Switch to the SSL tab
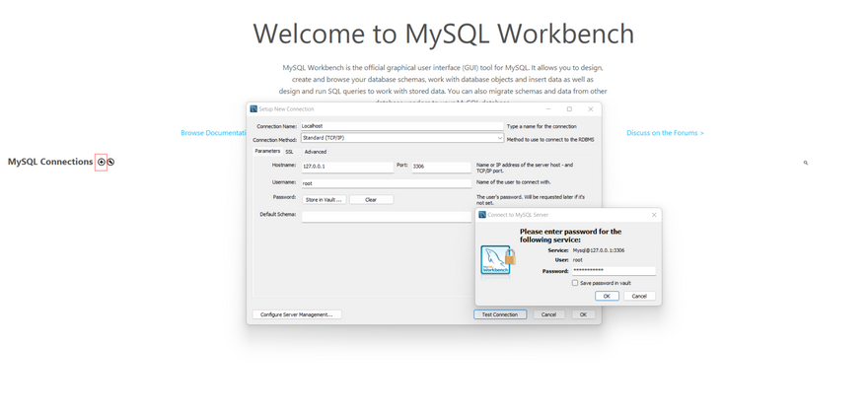This screenshot has width=868, height=412. [289, 152]
